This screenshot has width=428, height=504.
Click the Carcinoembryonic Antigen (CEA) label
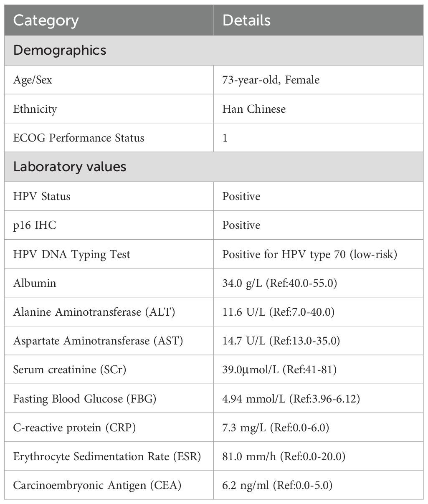97,485
